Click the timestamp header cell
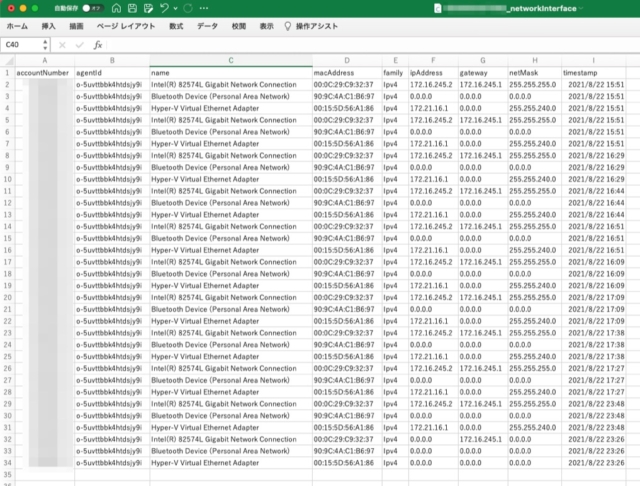This screenshot has width=640, height=486. pos(593,73)
